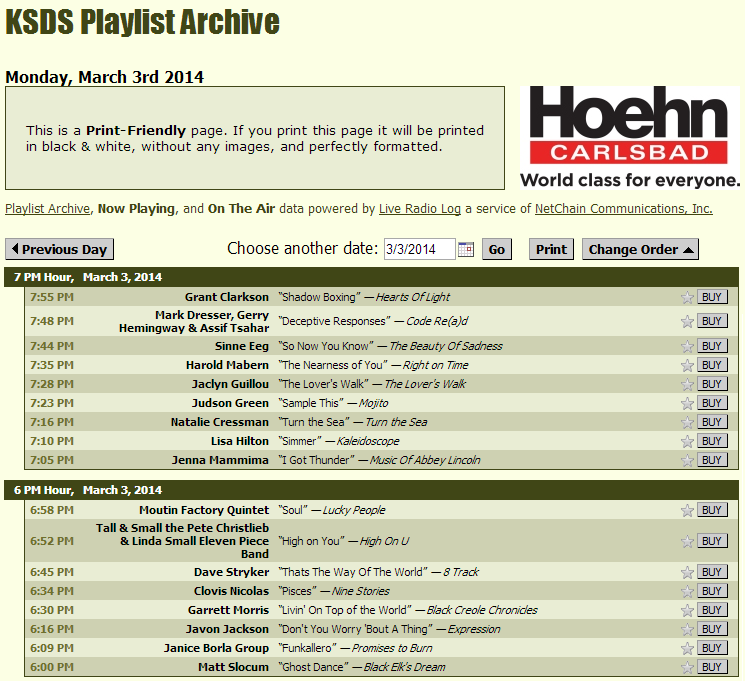The height and width of the screenshot is (681, 745).
Task: Click BUY for Grant Clarkson Shadow Boxing
Action: (x=712, y=297)
